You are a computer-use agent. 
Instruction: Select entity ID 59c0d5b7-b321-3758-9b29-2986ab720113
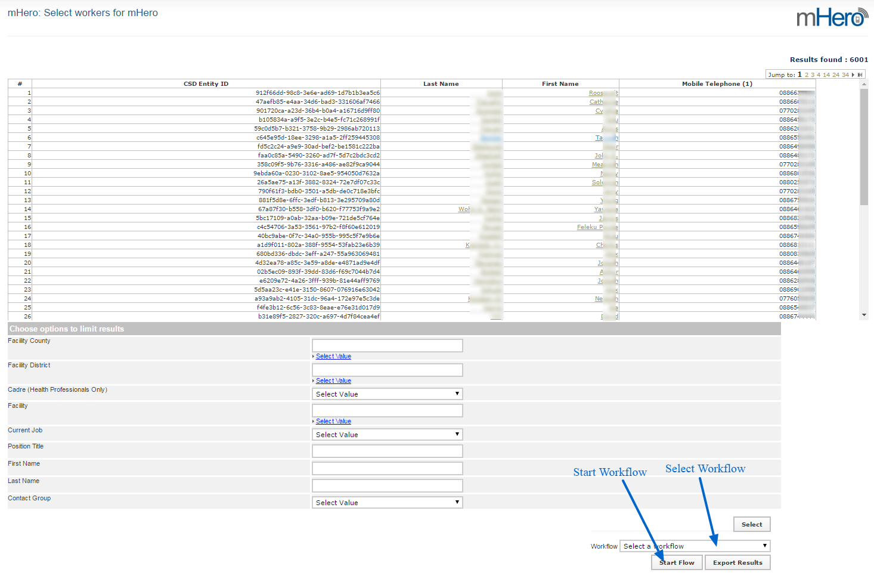click(x=317, y=129)
